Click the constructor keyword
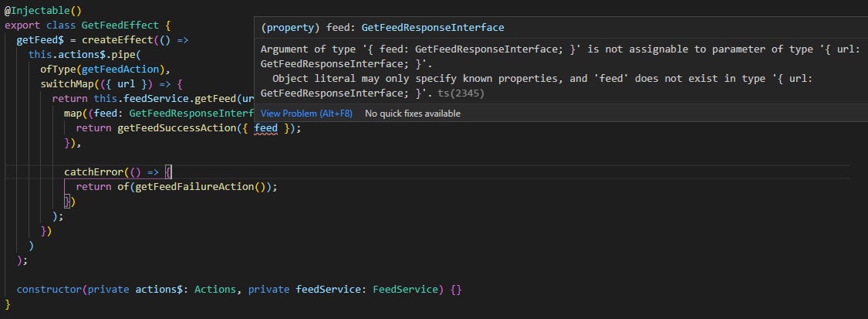 coord(50,290)
